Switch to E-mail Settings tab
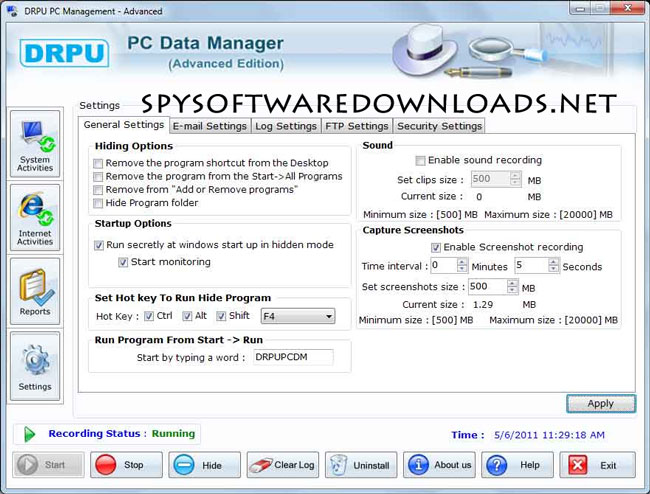This screenshot has width=650, height=494. click(210, 126)
